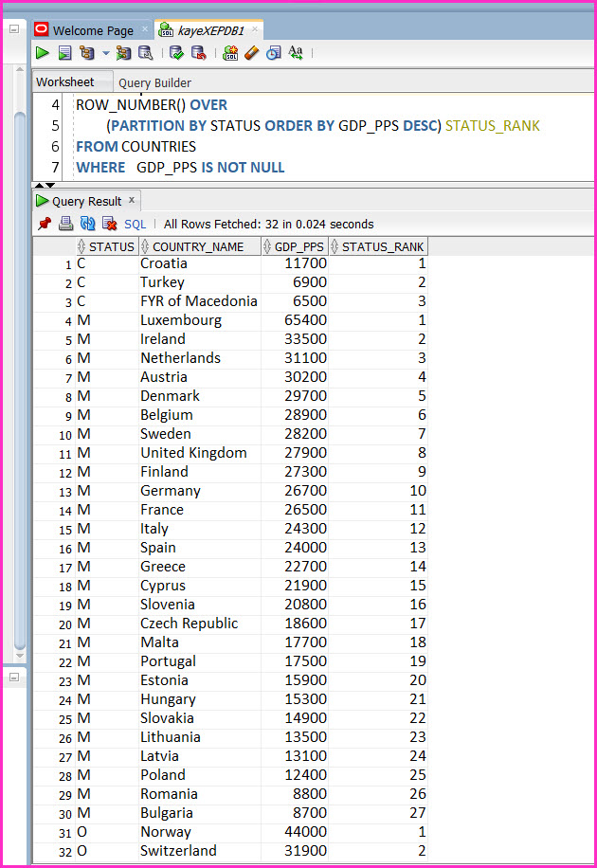Open the Query Builder tab
This screenshot has width=597, height=868.
(x=154, y=82)
